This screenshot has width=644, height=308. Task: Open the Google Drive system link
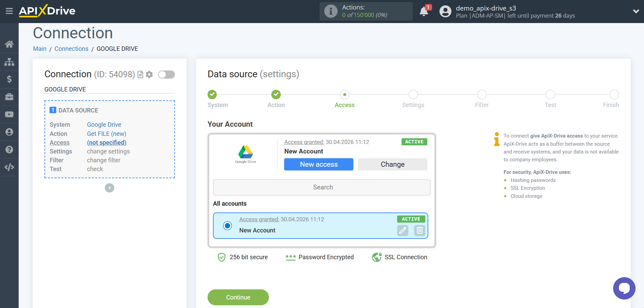104,125
